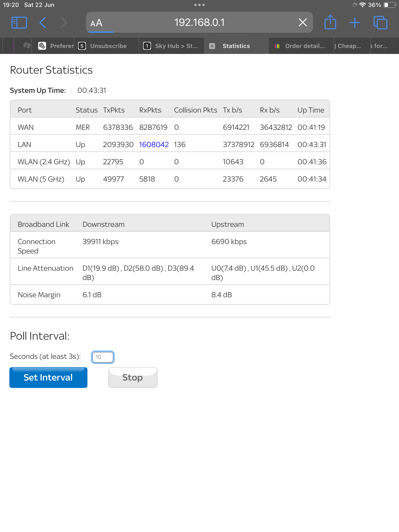Open the Safari sidebar panel

click(19, 23)
